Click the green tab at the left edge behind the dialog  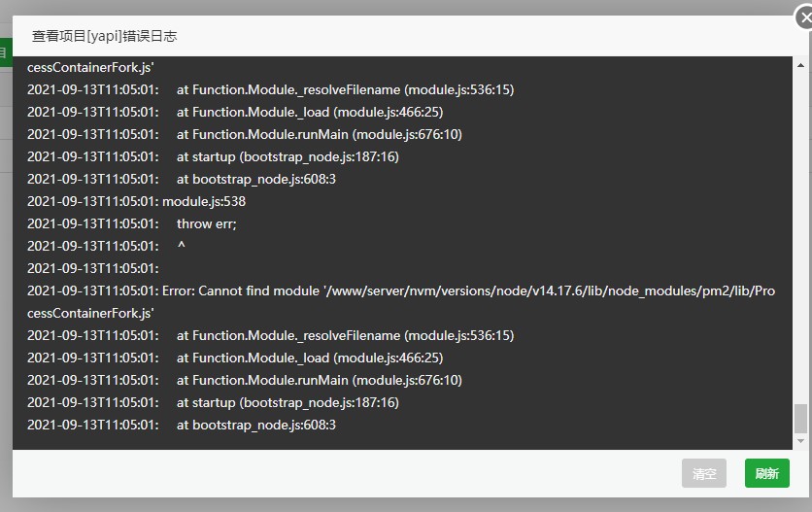click(6, 51)
